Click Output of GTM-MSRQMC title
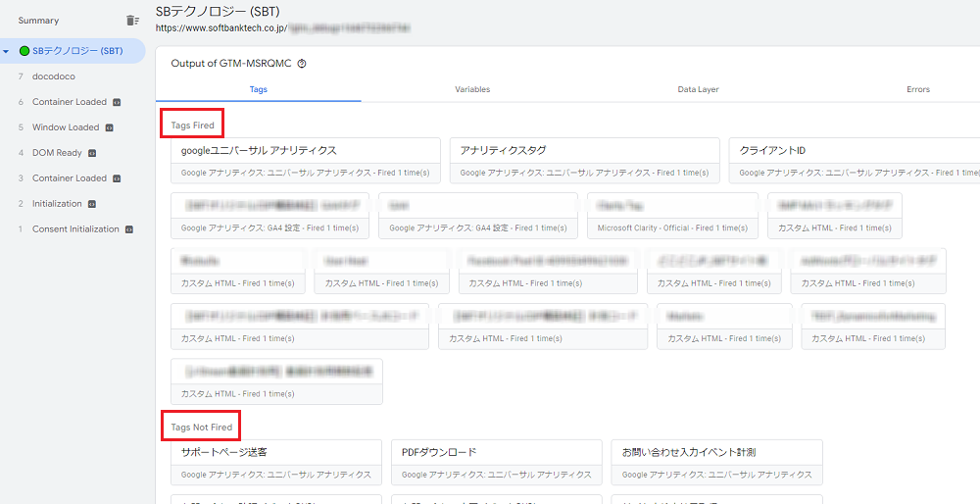 [x=231, y=64]
